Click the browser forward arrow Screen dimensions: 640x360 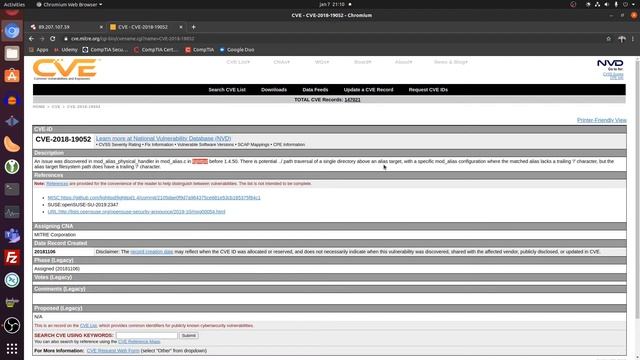point(42,39)
